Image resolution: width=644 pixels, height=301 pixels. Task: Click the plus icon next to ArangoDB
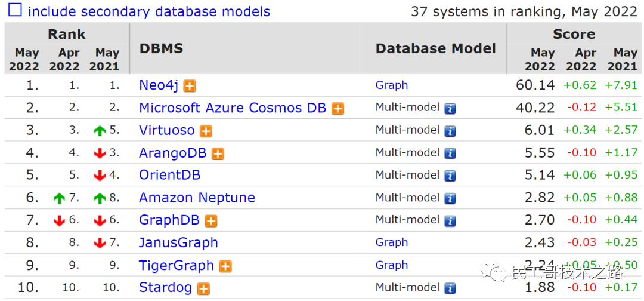tap(218, 154)
